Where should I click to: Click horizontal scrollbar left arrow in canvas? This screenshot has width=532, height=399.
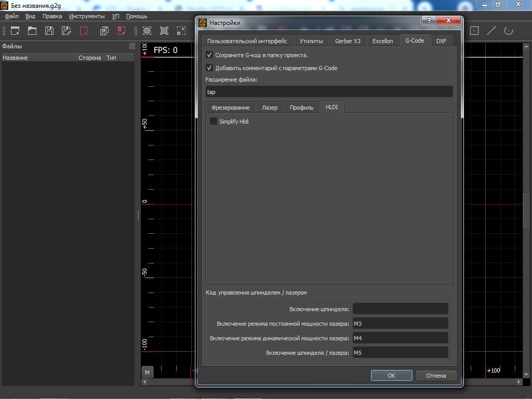tap(145, 382)
